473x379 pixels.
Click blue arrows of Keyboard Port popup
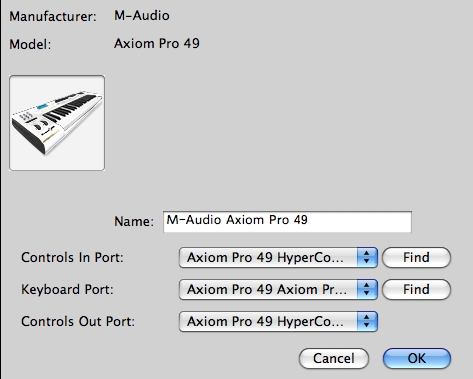(367, 289)
